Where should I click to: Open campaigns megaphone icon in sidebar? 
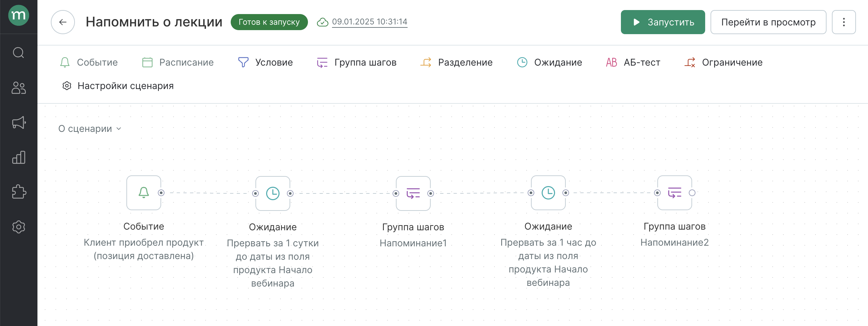coord(19,123)
